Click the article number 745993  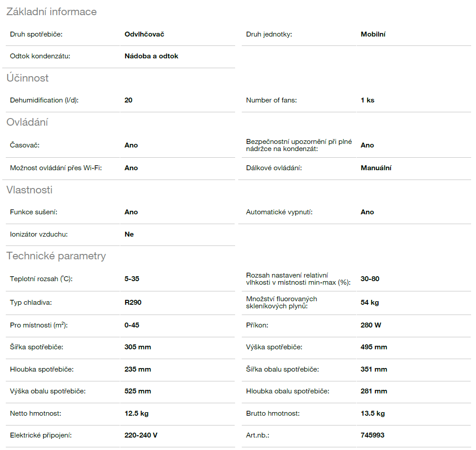372,435
